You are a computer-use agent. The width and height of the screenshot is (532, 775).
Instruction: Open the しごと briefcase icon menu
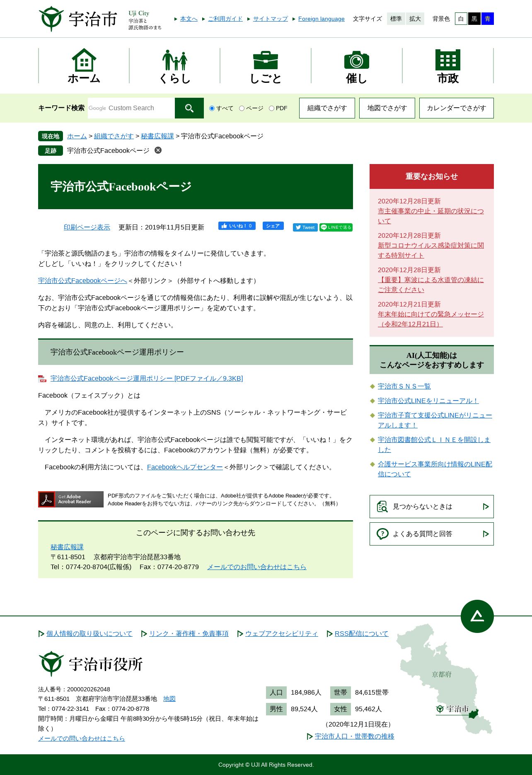click(x=266, y=66)
